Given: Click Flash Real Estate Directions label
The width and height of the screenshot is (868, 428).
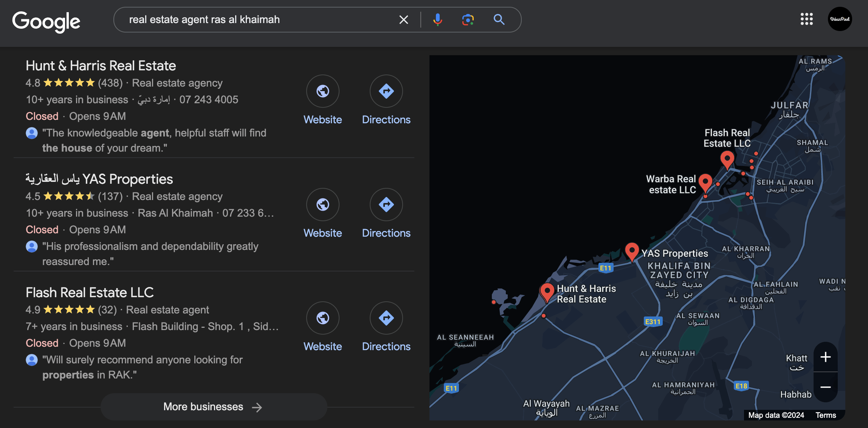Looking at the screenshot, I should [x=386, y=347].
